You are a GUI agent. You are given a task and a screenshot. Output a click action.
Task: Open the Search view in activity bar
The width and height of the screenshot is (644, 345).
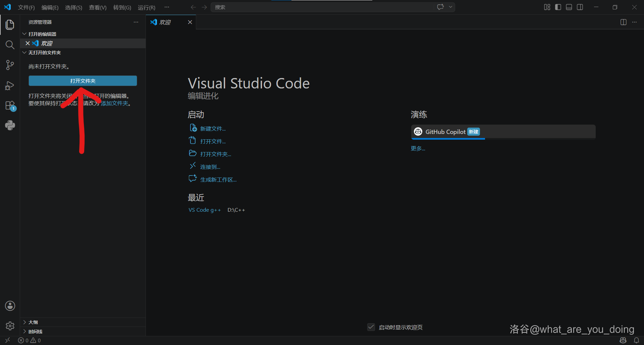[10, 45]
